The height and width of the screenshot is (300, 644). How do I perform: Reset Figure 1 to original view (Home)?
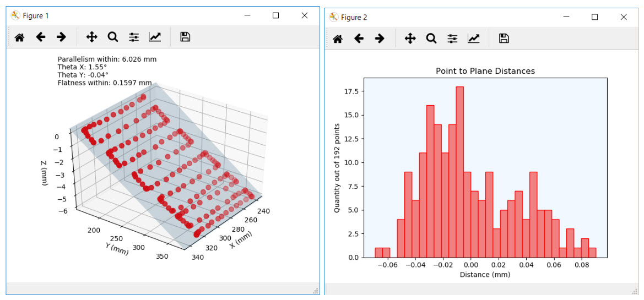tap(19, 37)
